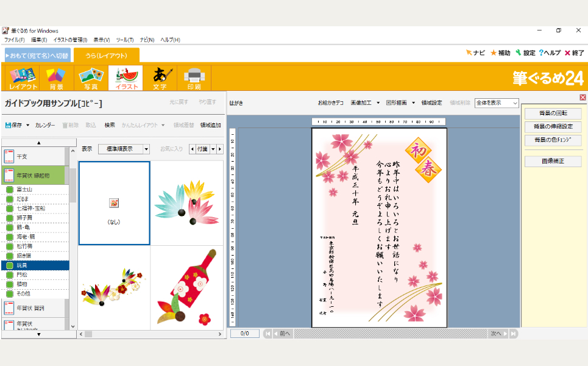Select 門松 in the category list

click(35, 274)
